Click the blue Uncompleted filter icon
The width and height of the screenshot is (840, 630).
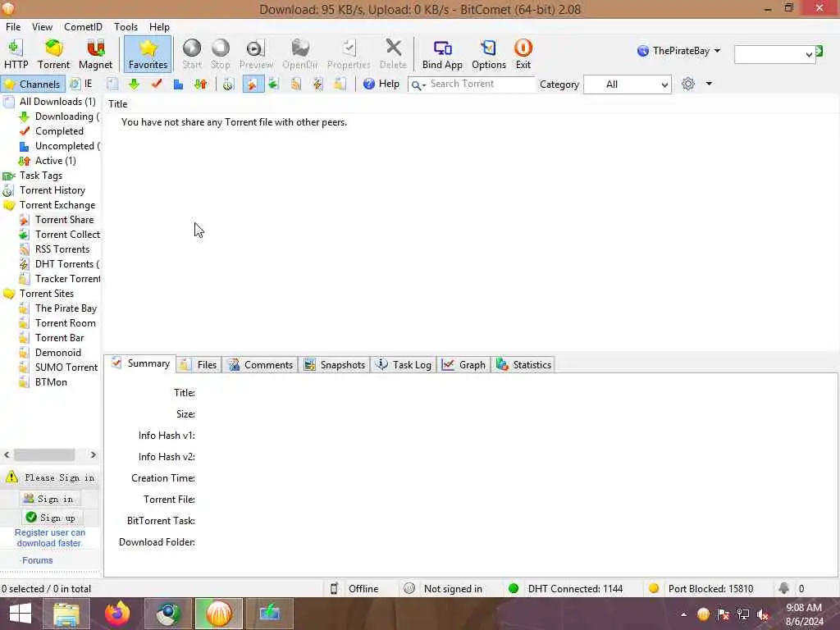click(178, 84)
